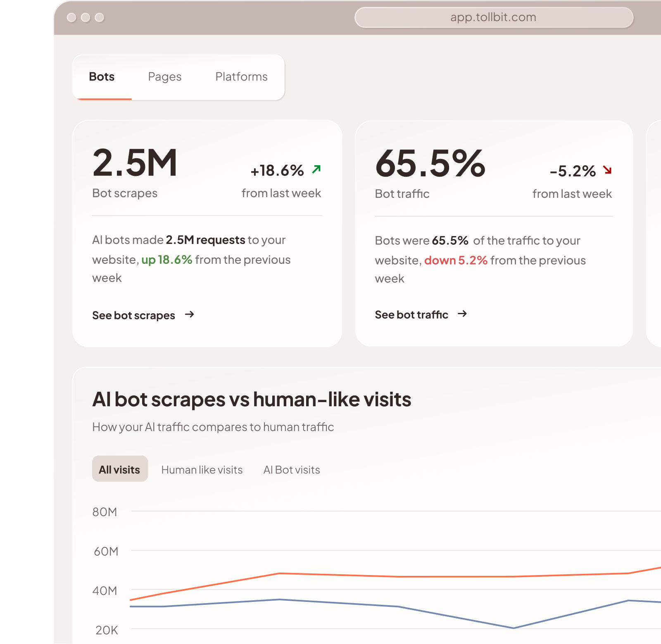
Task: Click the red downward trend arrow icon
Action: 607,170
